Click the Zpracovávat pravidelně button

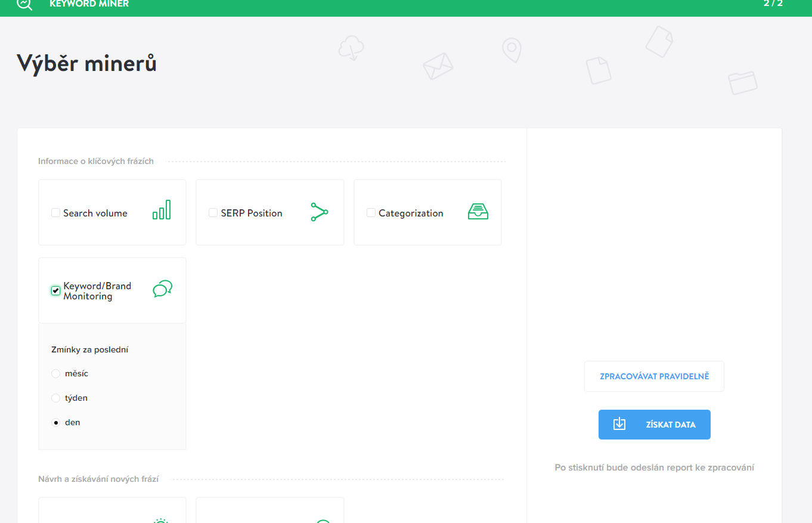tap(654, 376)
